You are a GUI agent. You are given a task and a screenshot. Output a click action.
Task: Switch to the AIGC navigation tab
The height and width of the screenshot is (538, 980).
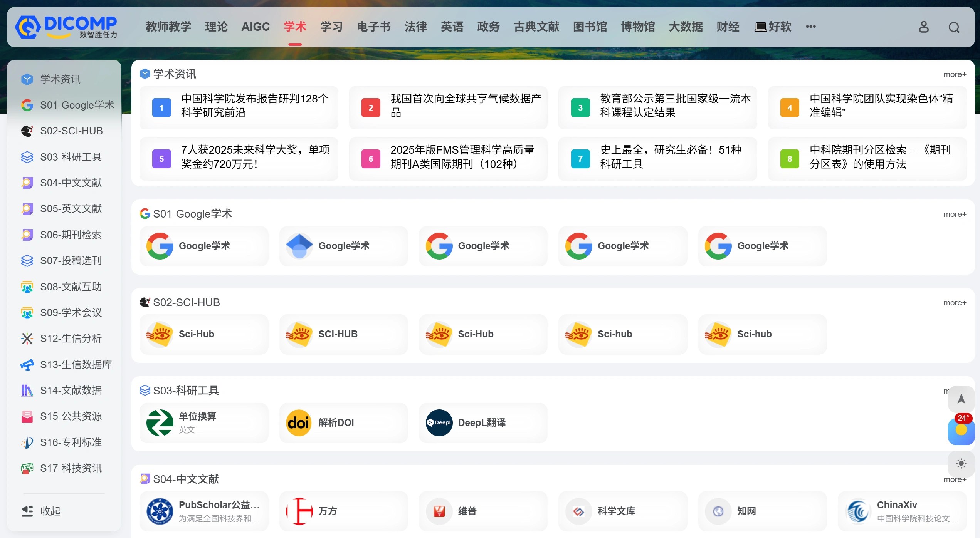256,27
